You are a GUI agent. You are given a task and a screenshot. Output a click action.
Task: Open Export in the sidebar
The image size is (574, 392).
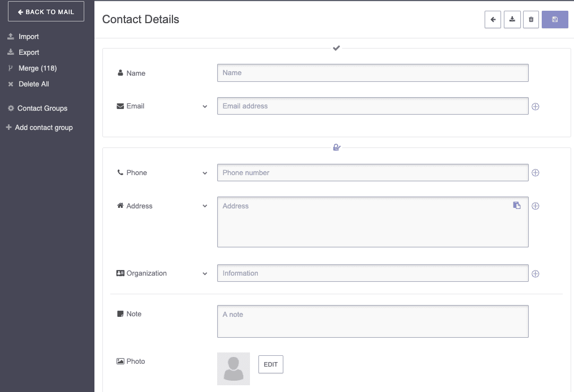23,53
